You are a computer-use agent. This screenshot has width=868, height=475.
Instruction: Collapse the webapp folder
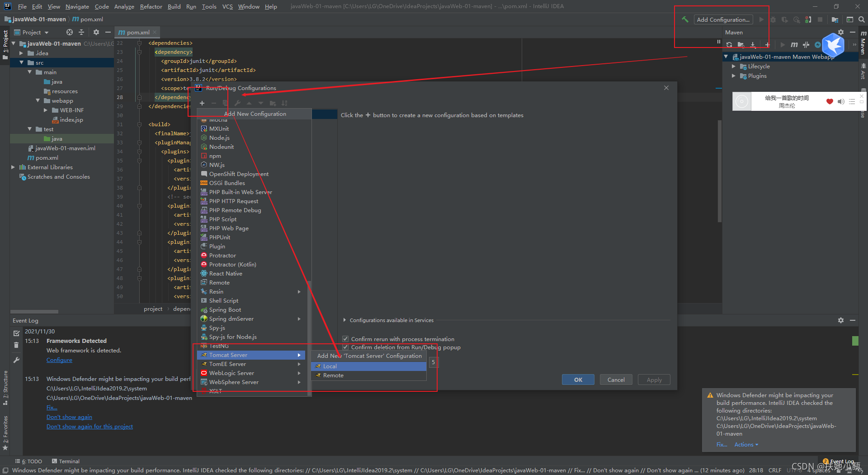38,101
